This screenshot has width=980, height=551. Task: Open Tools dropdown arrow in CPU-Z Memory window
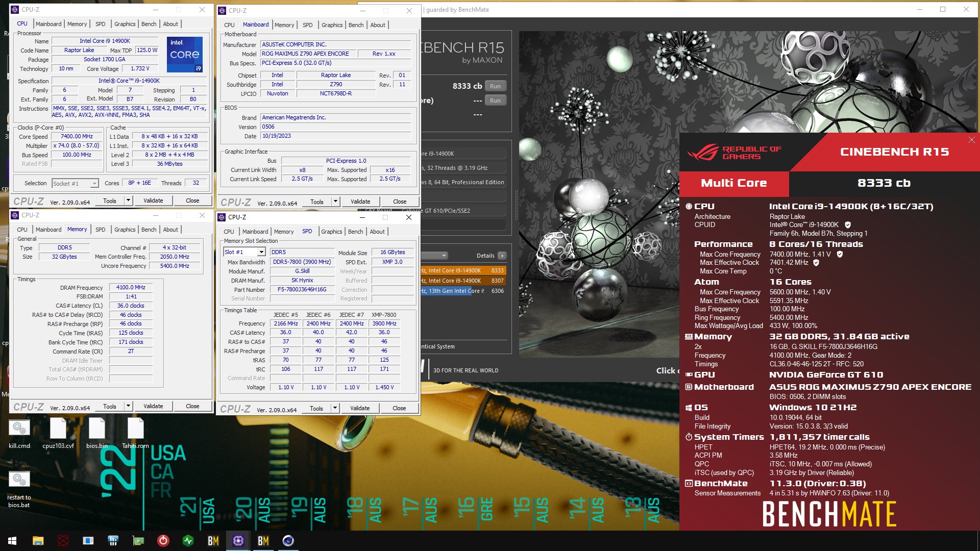click(129, 407)
